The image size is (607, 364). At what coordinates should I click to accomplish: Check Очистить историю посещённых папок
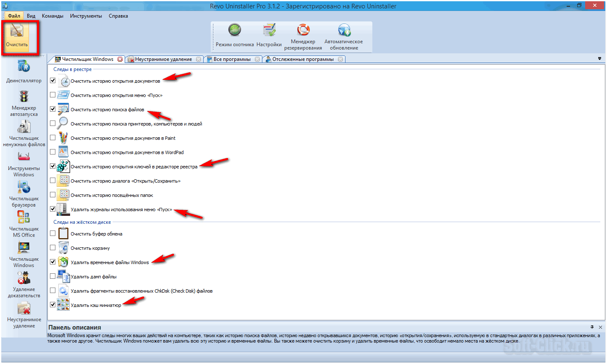[52, 194]
